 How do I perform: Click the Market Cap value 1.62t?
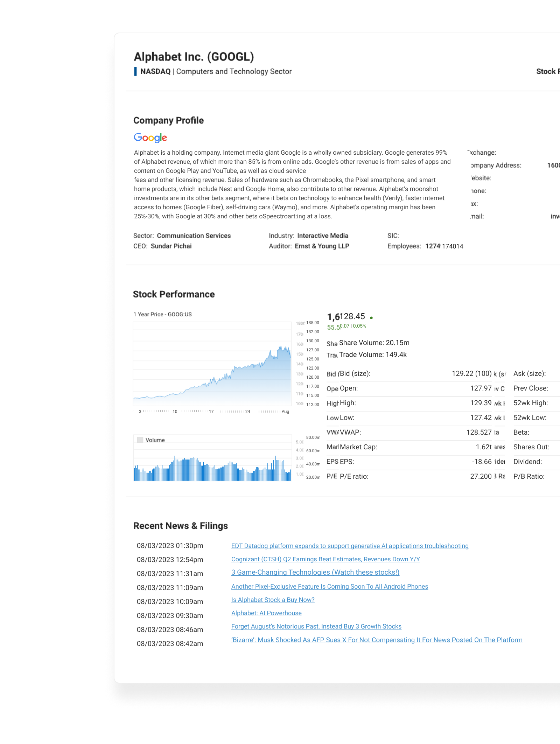(483, 447)
